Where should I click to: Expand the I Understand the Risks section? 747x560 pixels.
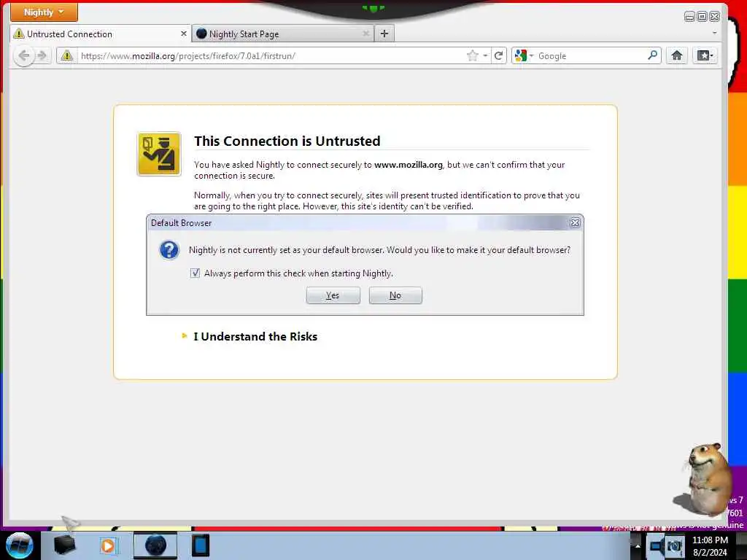(x=249, y=336)
